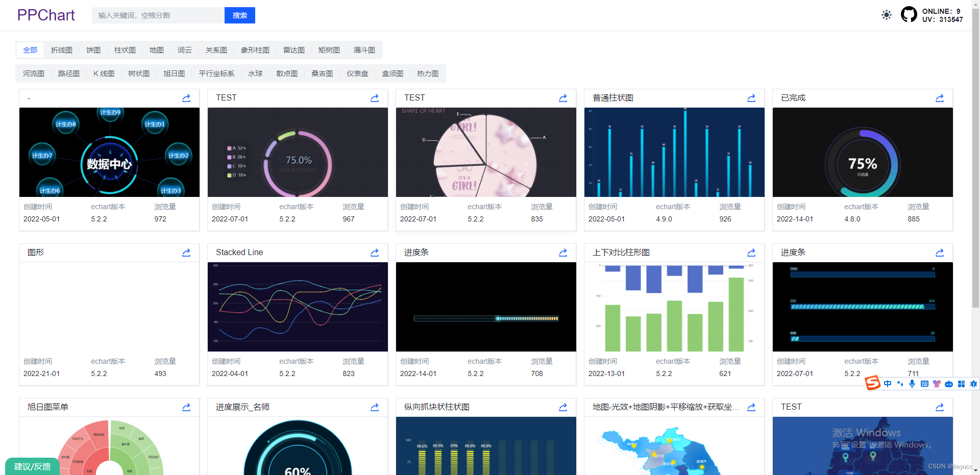The image size is (980, 475).
Task: Toggle the Sogou 中 Chinese mode indicator
Action: click(x=888, y=384)
